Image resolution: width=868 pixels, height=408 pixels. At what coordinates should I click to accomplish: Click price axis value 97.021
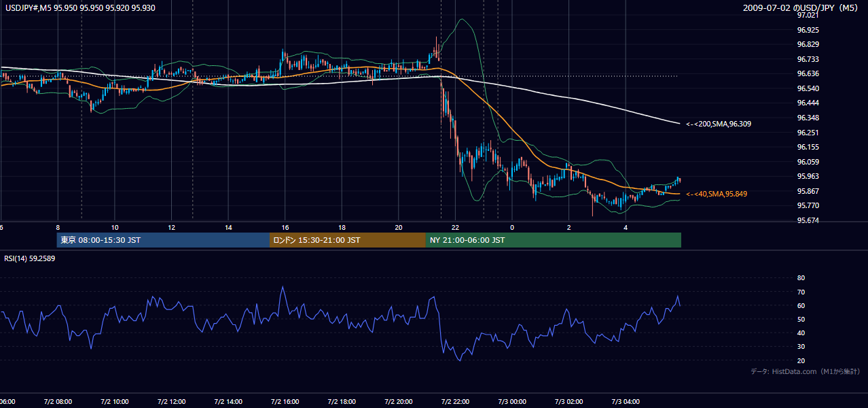tap(808, 16)
